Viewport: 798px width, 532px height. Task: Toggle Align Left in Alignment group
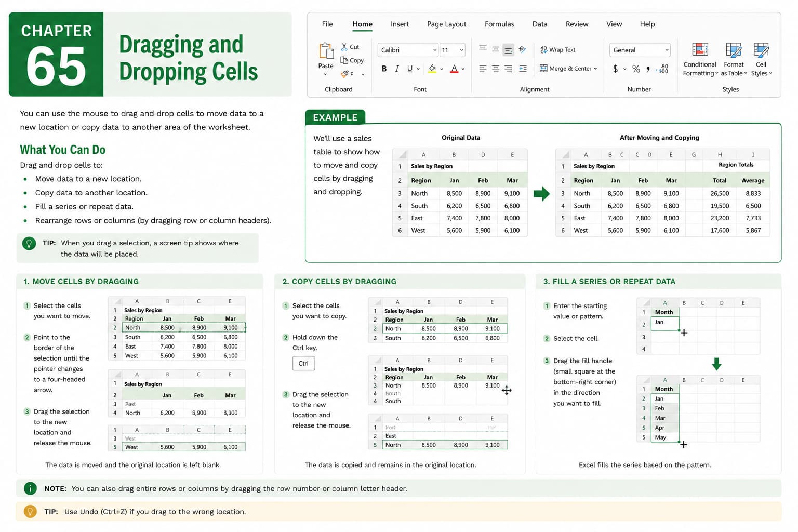(x=483, y=69)
